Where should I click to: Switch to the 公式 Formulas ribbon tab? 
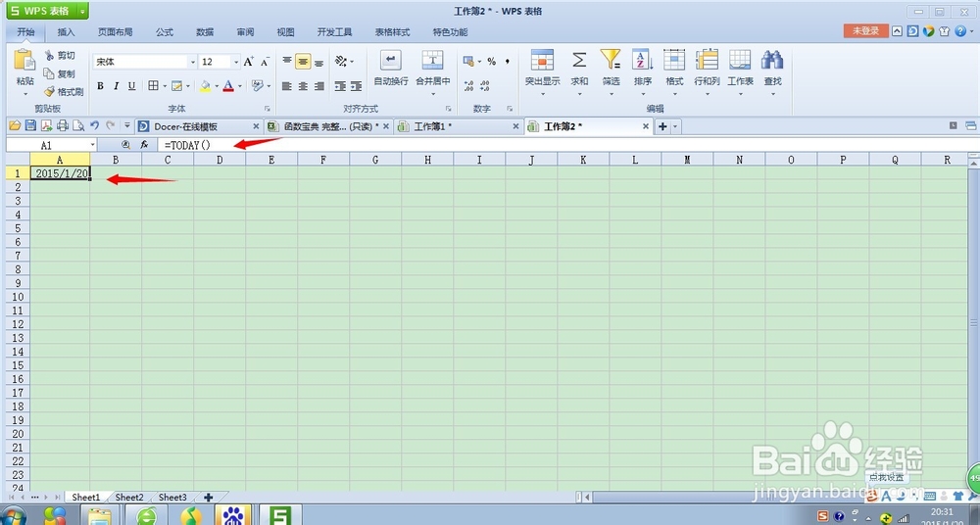[x=165, y=32]
